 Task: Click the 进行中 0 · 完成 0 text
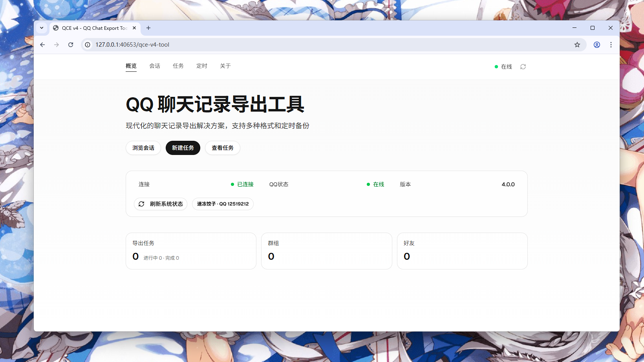(161, 258)
